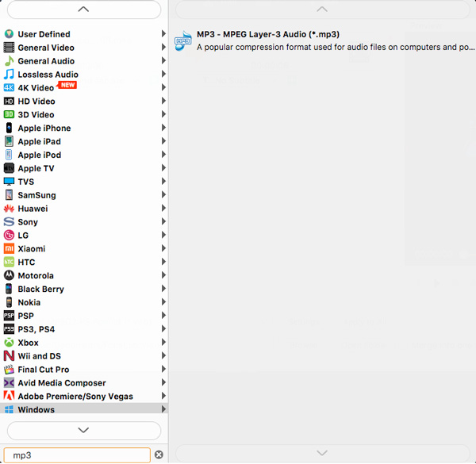Click the LG logo icon

9,235
